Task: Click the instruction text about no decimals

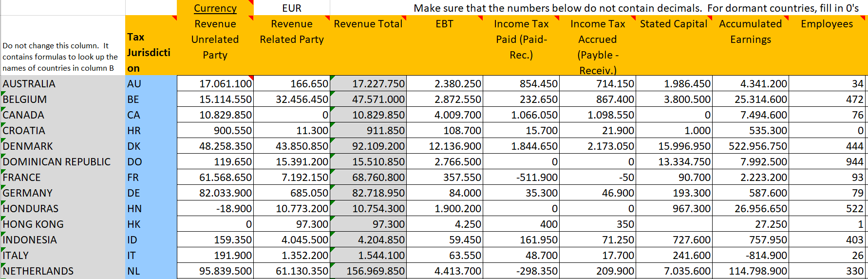Action: [x=636, y=8]
